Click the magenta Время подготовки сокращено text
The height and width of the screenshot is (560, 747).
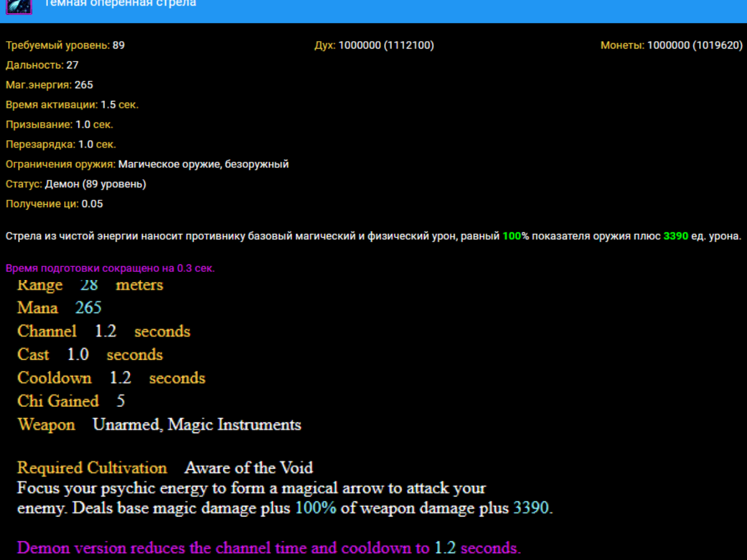coord(110,269)
